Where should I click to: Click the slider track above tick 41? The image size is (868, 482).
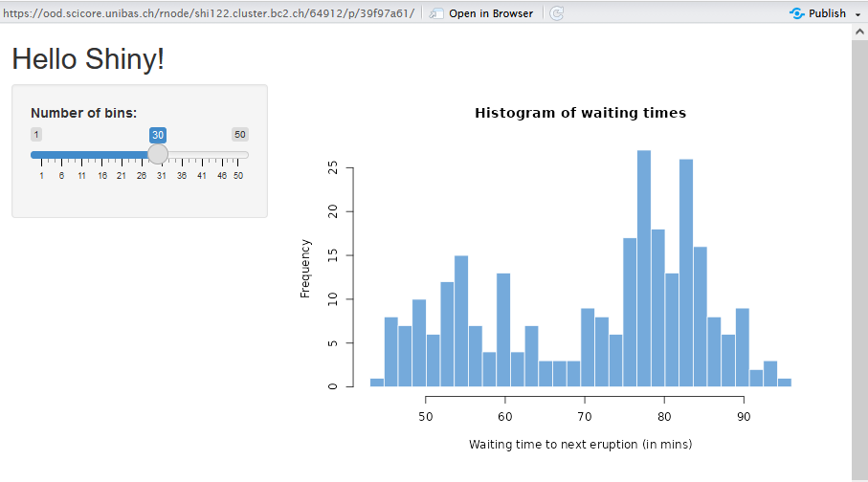pos(202,155)
